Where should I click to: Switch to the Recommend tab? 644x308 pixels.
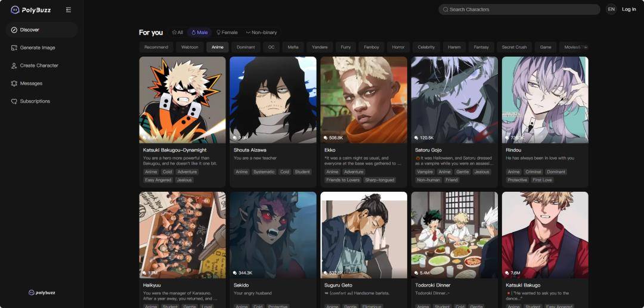tap(156, 47)
